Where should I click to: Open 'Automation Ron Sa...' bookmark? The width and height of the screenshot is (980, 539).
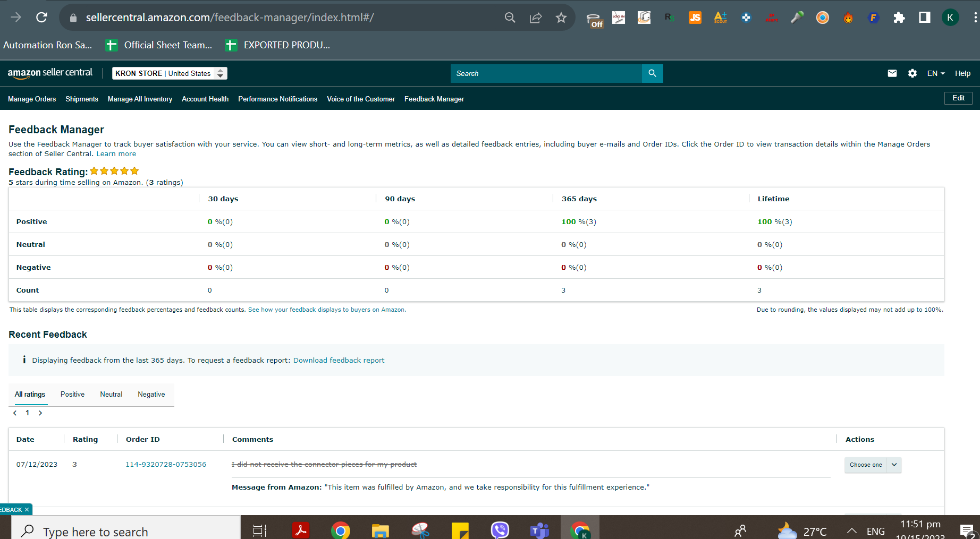tap(47, 45)
